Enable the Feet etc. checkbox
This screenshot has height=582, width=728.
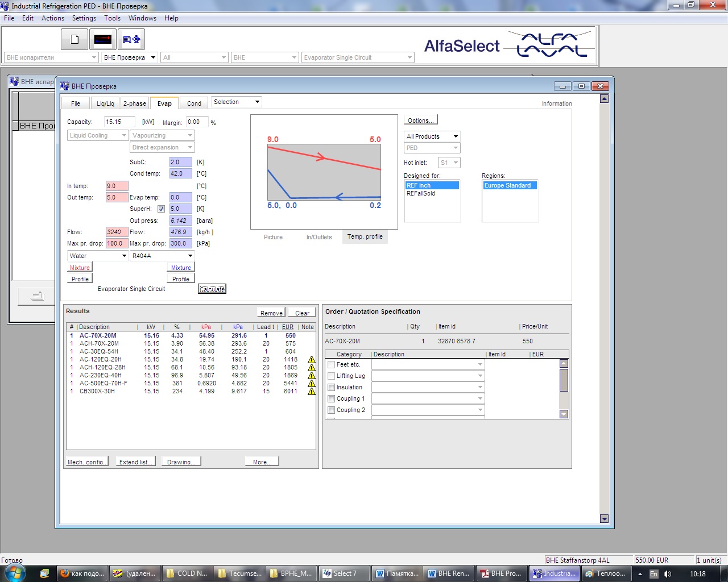pos(332,365)
